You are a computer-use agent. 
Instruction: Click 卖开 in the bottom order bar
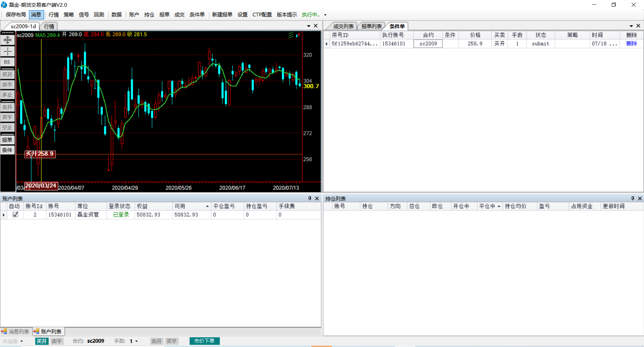[156, 341]
